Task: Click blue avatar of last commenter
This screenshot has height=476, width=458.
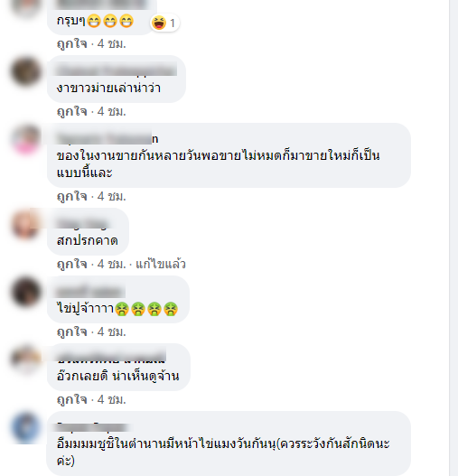Action: tap(26, 427)
